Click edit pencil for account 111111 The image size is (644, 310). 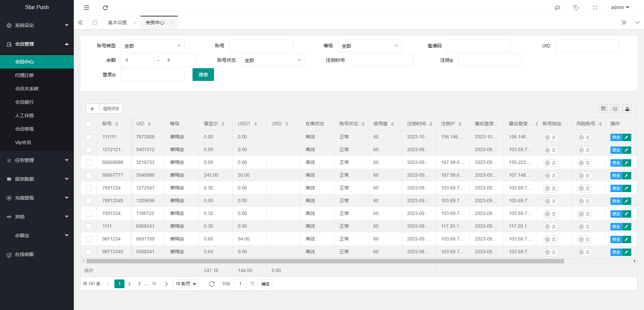[627, 137]
